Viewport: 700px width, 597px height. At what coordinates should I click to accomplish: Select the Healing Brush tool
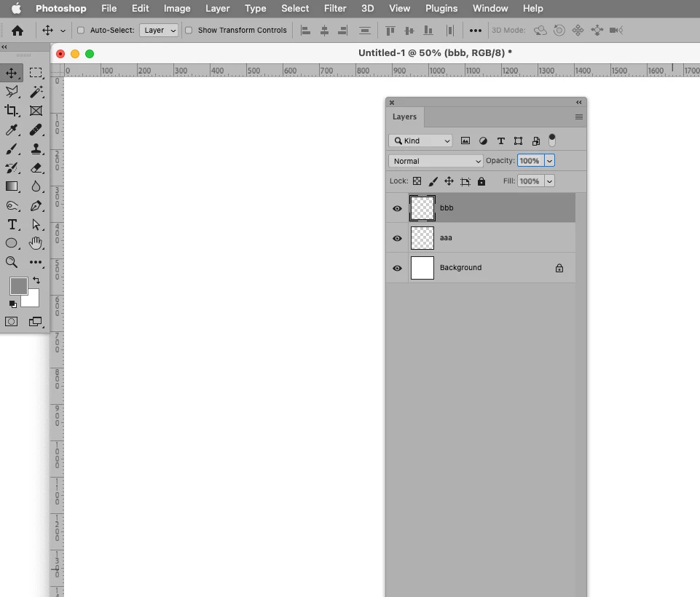(x=36, y=130)
